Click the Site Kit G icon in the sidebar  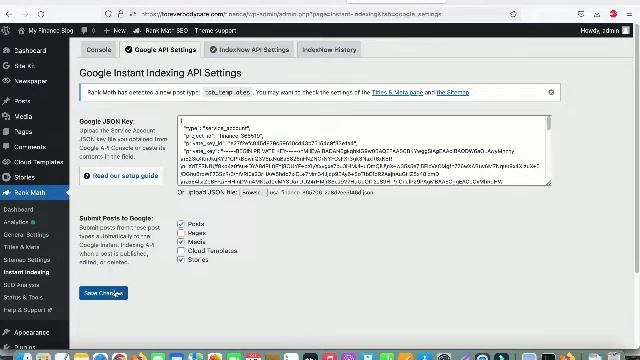[x=6, y=66]
